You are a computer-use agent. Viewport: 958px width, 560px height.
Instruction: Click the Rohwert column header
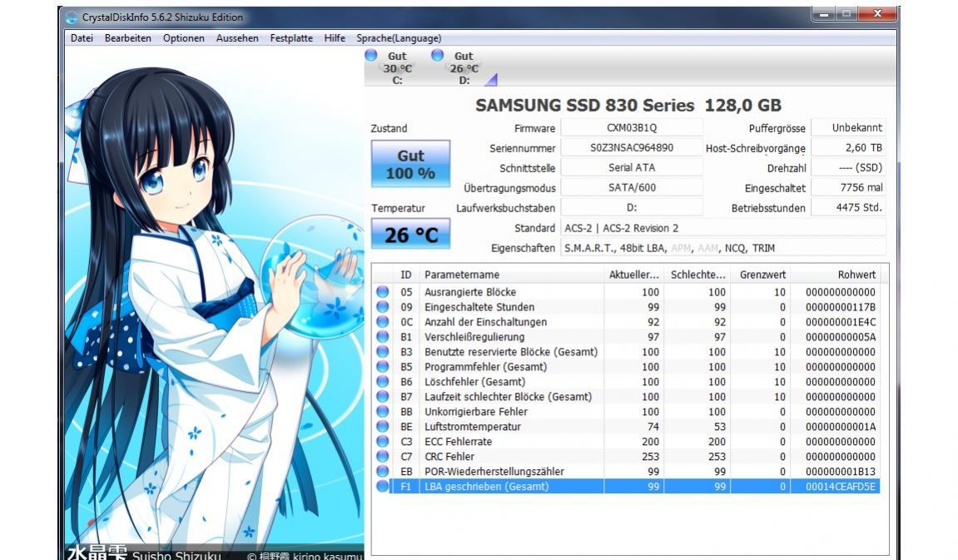(835, 275)
